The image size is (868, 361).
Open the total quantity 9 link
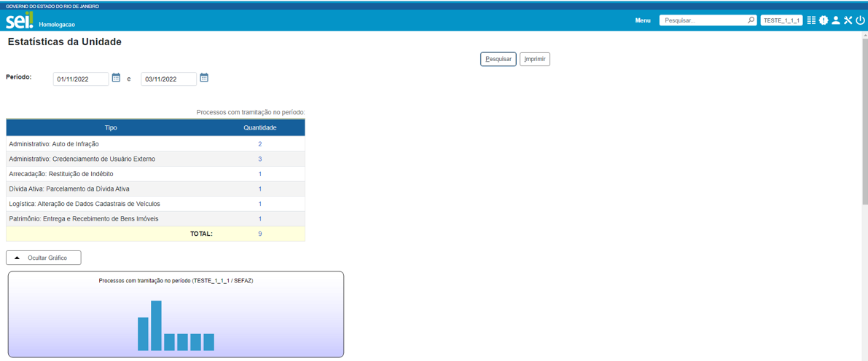pyautogui.click(x=259, y=234)
